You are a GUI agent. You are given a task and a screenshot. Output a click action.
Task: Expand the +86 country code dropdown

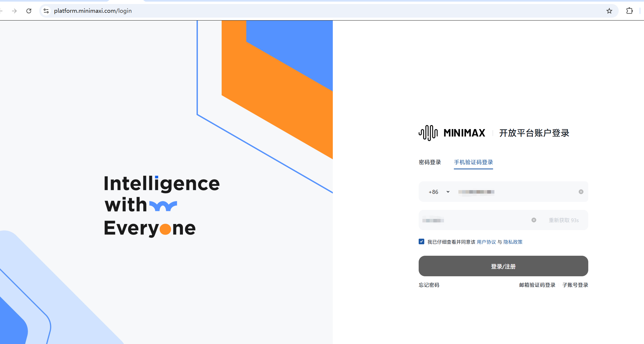click(x=439, y=192)
